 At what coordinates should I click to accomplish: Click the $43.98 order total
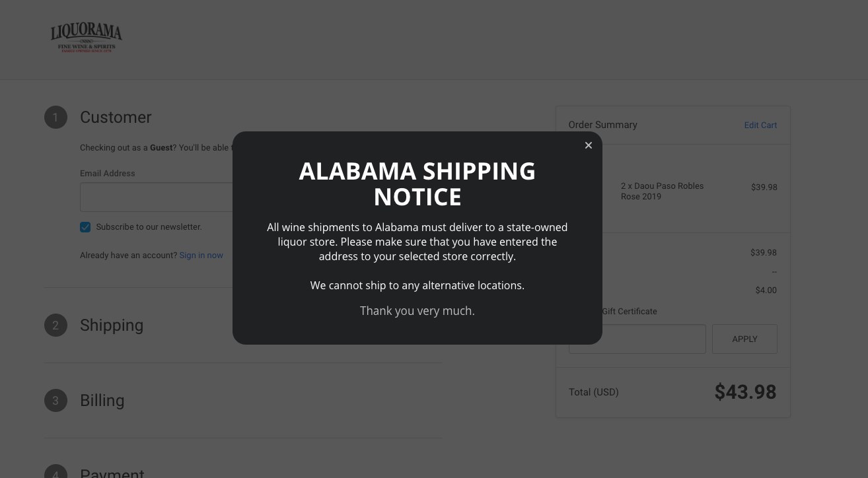pyautogui.click(x=745, y=392)
